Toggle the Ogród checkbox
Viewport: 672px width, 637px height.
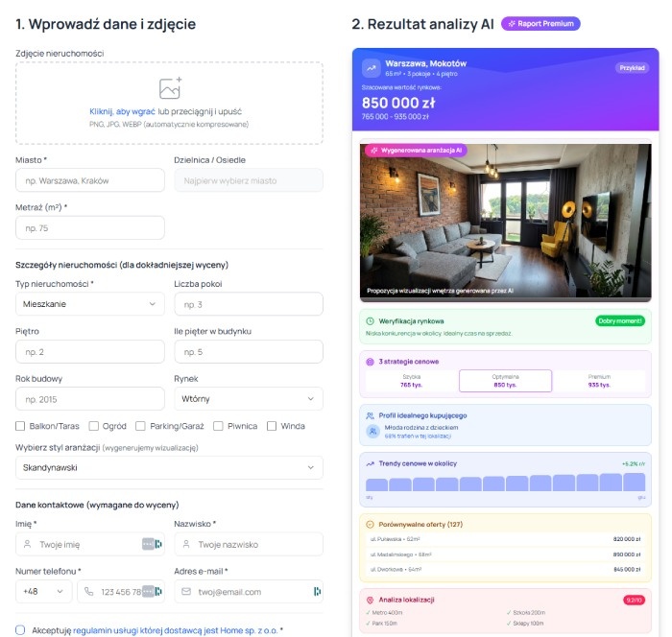click(x=93, y=426)
